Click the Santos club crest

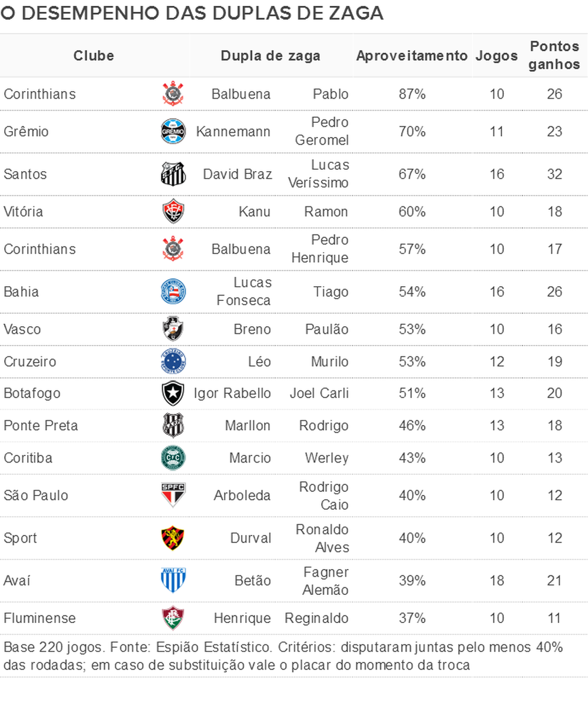pyautogui.click(x=173, y=174)
